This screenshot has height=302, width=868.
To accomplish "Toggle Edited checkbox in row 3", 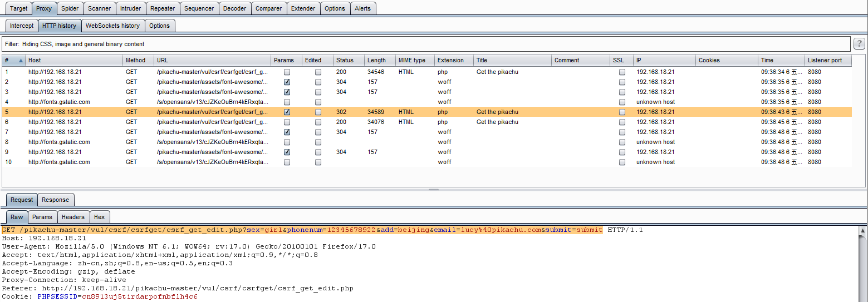I will coord(318,92).
